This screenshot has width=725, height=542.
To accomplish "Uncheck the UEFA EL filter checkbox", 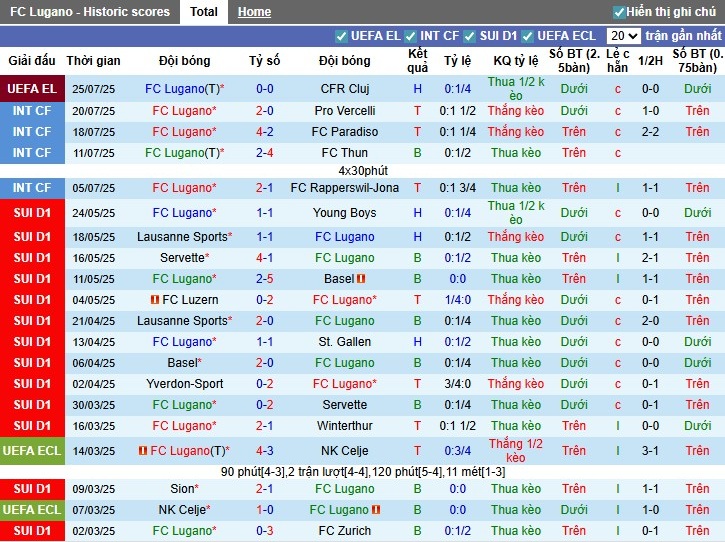I will pos(341,36).
